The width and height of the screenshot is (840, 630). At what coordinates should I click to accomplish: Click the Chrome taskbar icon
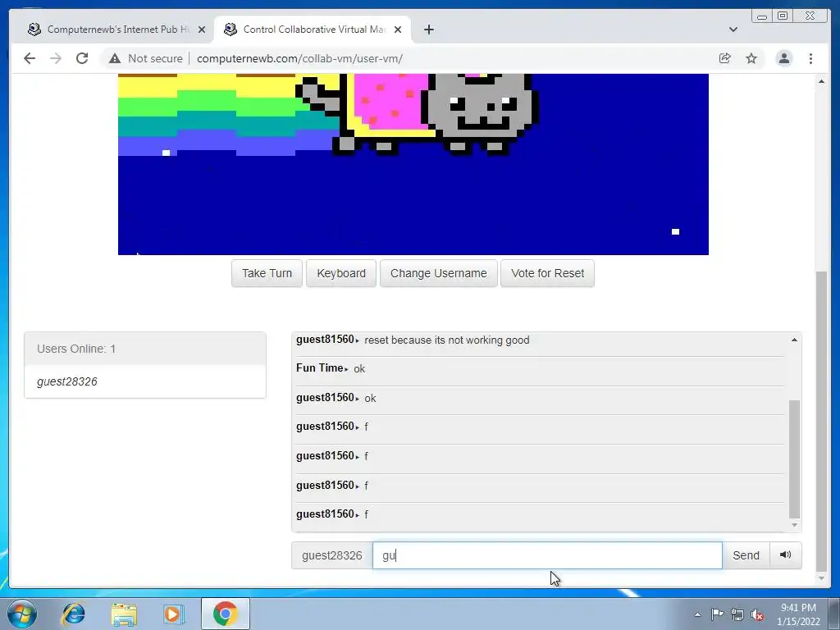[225, 614]
